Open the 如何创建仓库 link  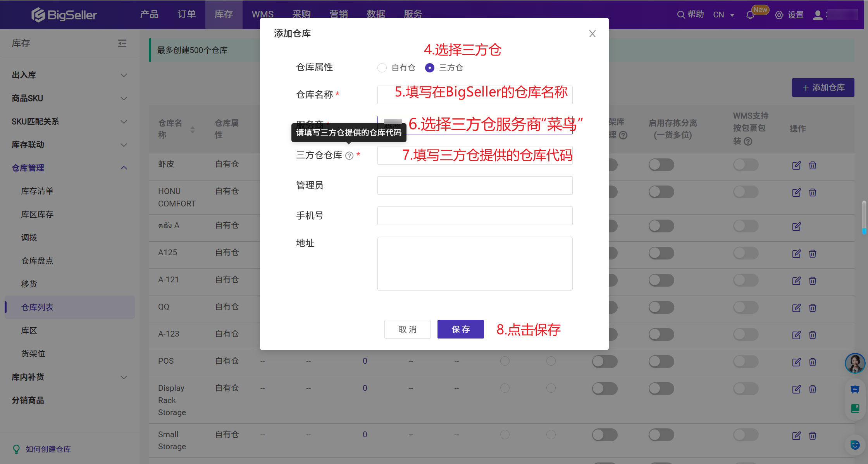click(x=48, y=449)
